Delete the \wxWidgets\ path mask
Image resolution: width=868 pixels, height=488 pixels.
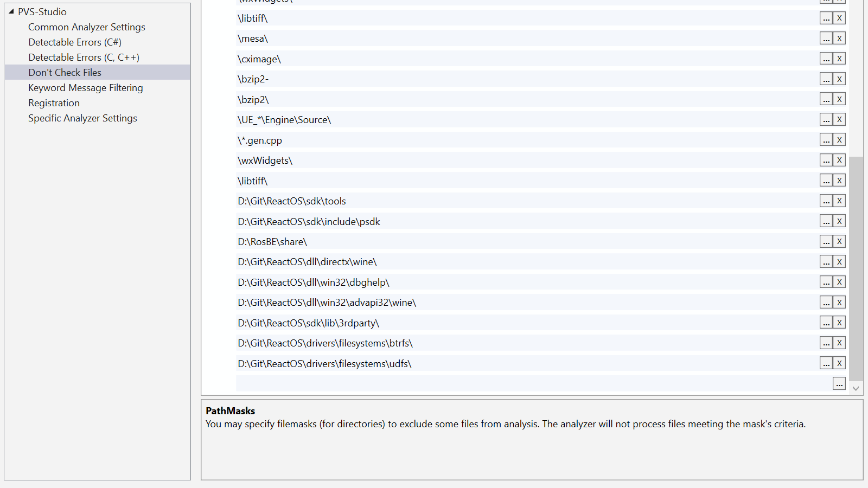click(839, 160)
